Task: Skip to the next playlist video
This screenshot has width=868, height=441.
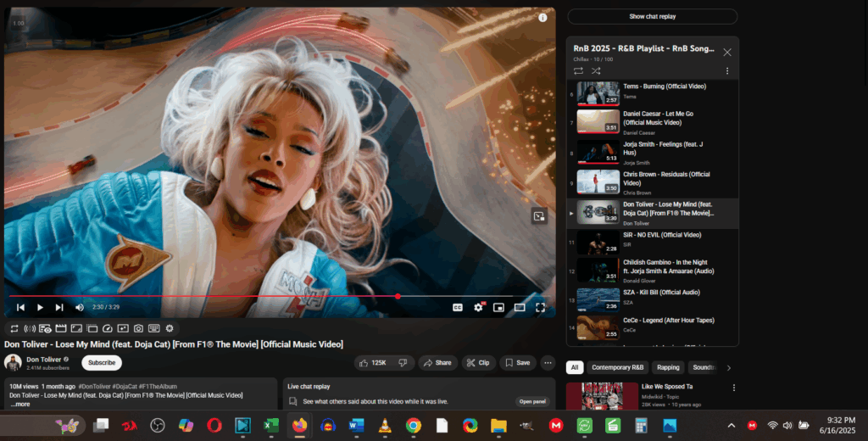Action: click(59, 308)
